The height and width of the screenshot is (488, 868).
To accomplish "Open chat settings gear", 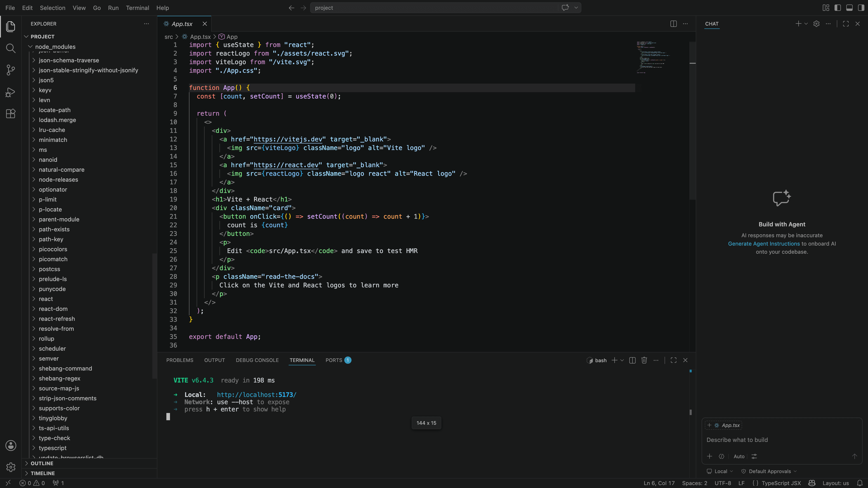I will [x=816, y=23].
